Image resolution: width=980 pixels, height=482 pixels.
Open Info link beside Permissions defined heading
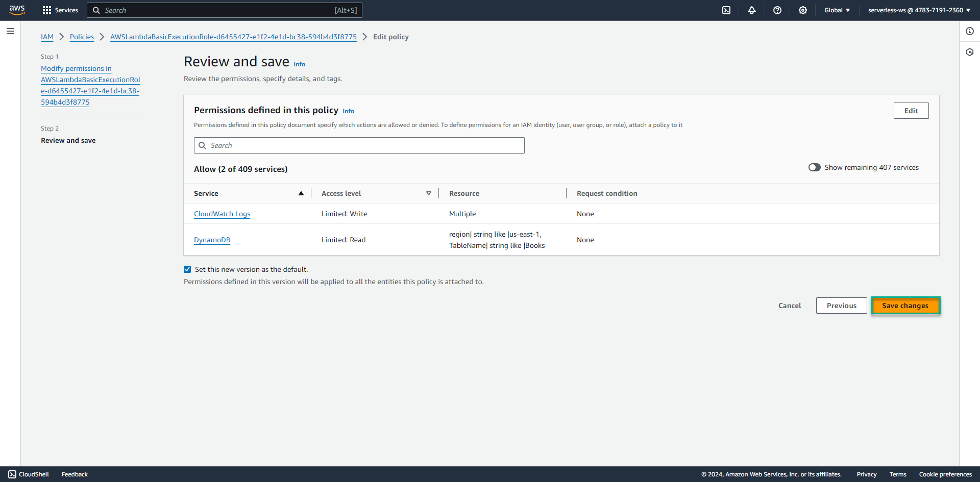pyautogui.click(x=349, y=111)
